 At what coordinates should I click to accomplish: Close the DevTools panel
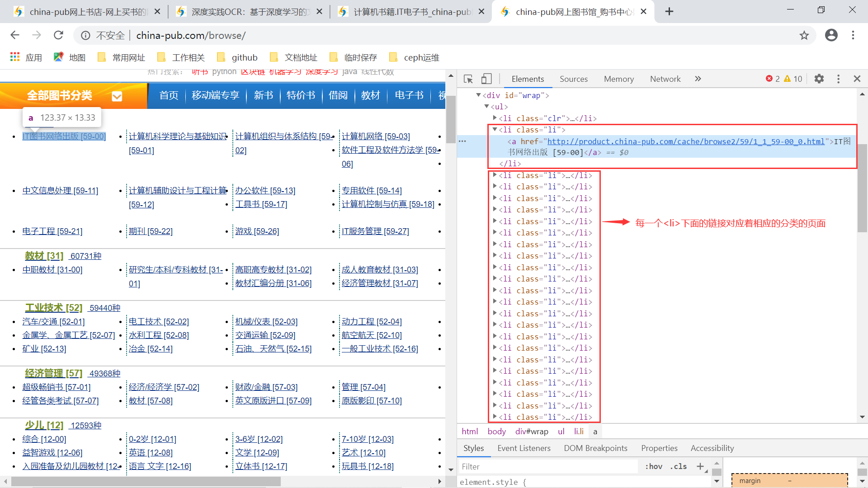tap(857, 79)
